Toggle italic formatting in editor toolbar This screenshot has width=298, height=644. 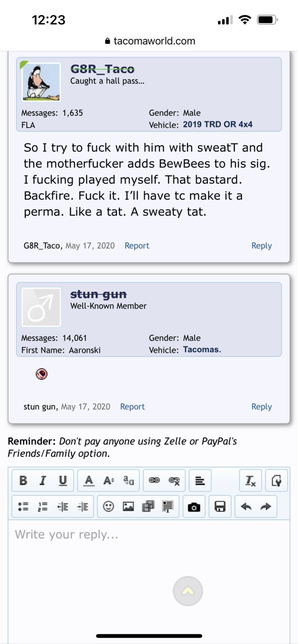point(43,481)
